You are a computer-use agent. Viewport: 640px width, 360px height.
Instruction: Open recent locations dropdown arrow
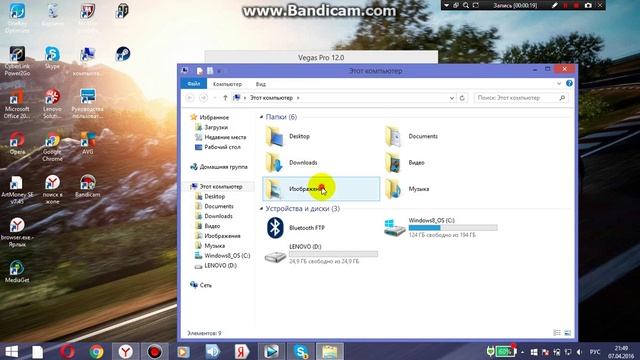tap(215, 98)
